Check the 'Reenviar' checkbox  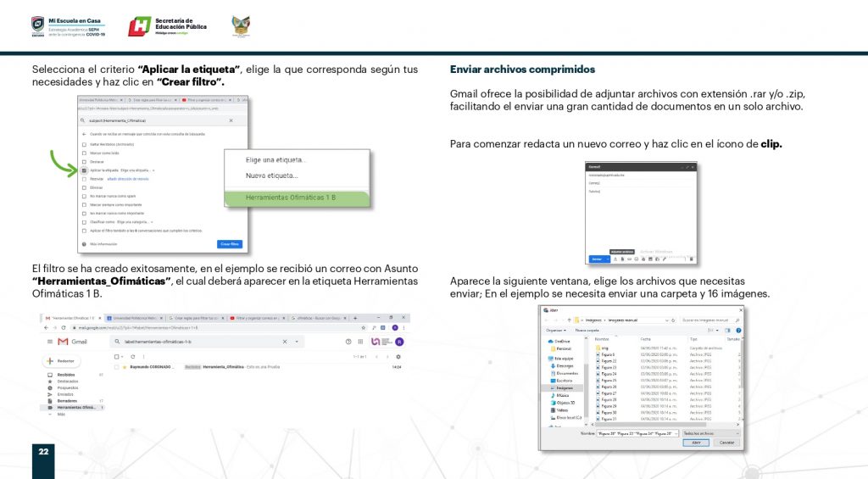point(84,179)
